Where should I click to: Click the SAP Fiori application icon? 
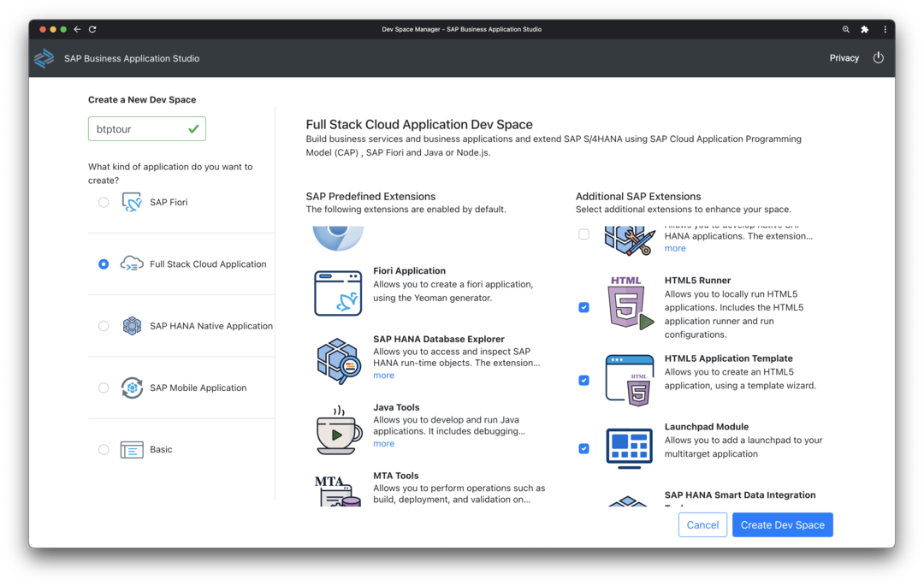[132, 202]
